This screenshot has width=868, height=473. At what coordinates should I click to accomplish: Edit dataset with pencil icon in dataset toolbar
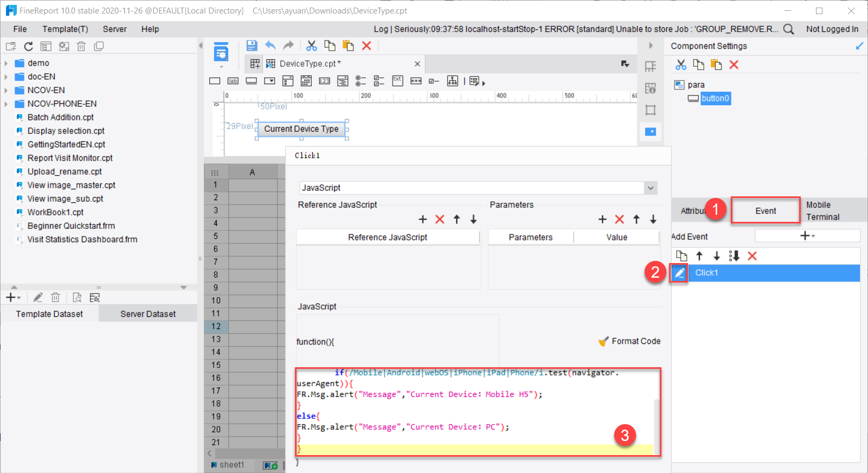pos(37,297)
